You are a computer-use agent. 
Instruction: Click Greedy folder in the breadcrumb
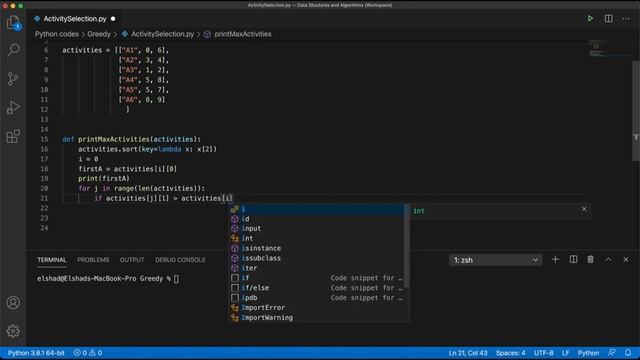(99, 34)
